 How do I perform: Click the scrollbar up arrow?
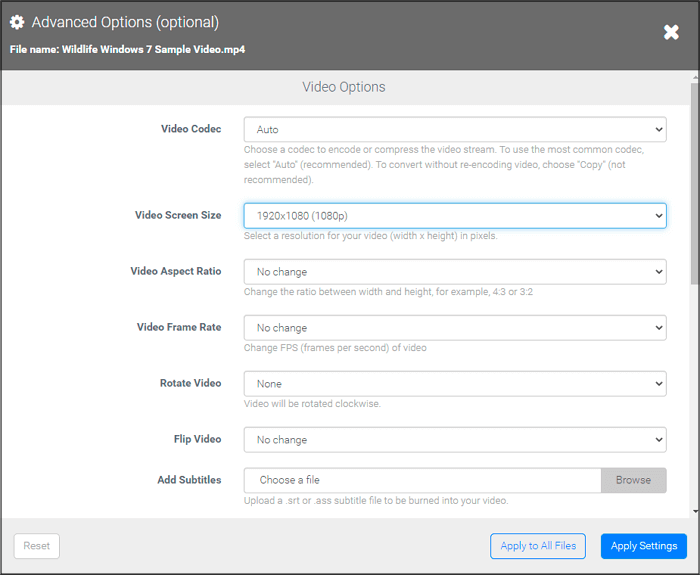pyautogui.click(x=694, y=77)
